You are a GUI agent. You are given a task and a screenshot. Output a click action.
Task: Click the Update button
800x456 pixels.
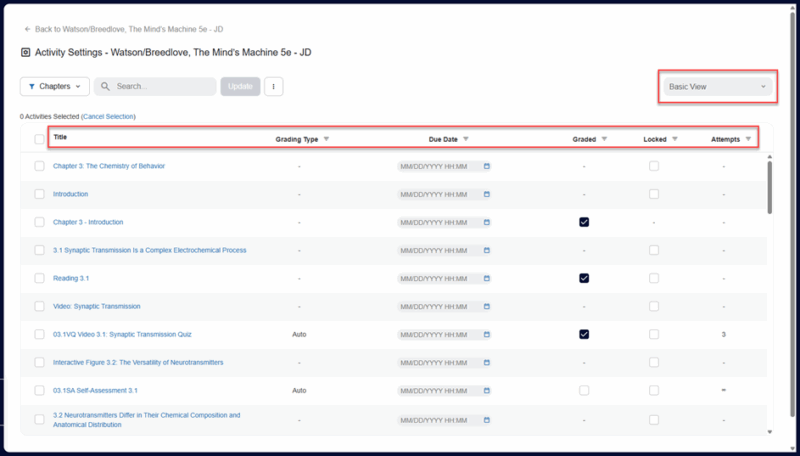pos(240,87)
